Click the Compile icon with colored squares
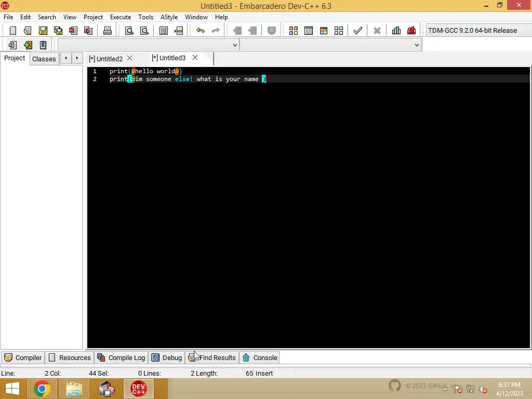Screen dimensions: 532x399 (x=294, y=31)
